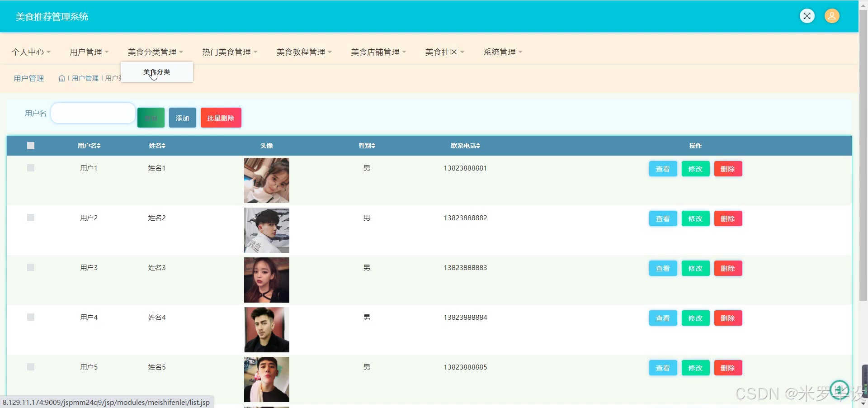
Task: Click the 用户5 username cell
Action: (x=89, y=367)
